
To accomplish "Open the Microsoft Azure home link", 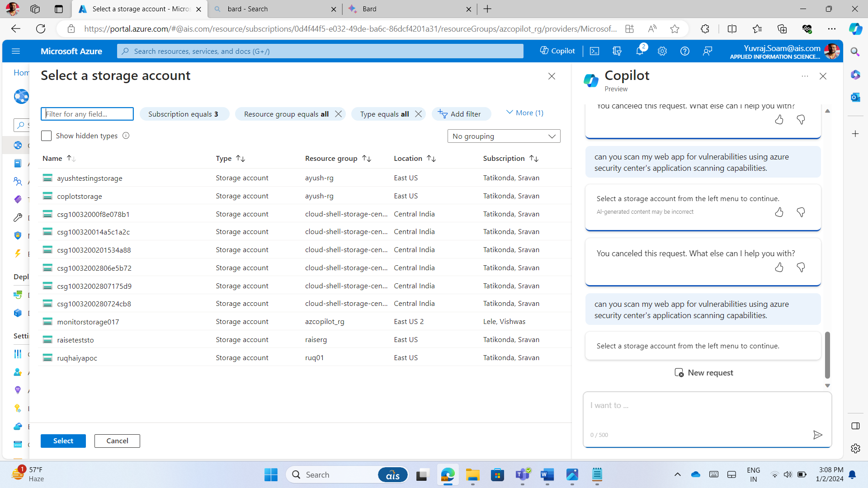I will pos(71,51).
